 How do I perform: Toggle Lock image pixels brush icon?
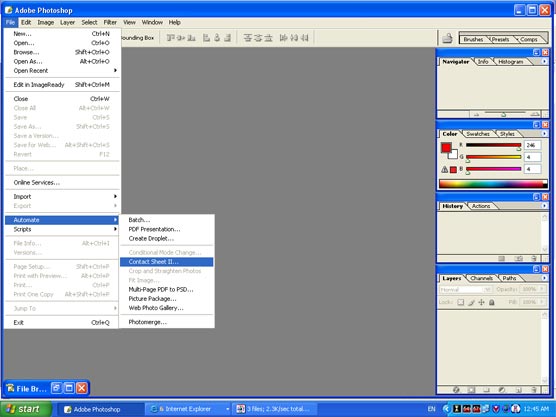tap(471, 302)
